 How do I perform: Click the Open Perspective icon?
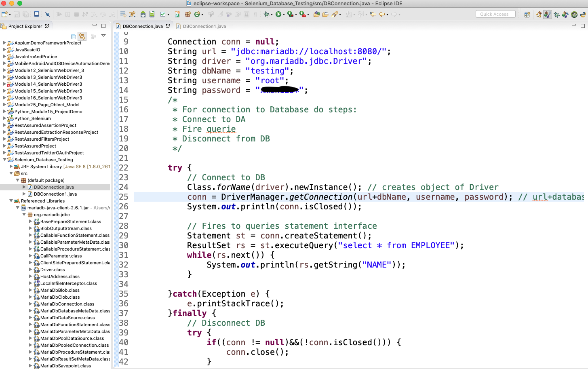click(527, 15)
